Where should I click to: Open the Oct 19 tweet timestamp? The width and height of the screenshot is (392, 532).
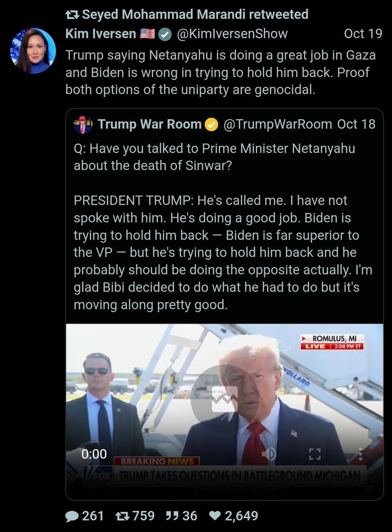point(363,34)
